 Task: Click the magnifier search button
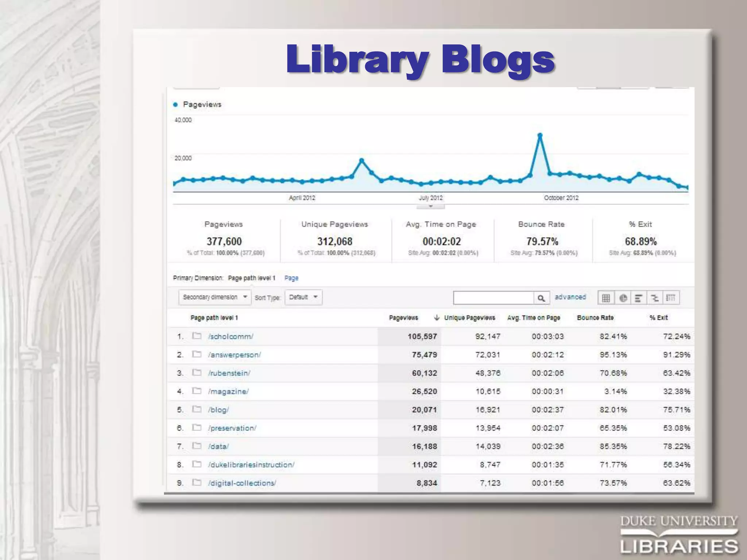click(x=541, y=298)
